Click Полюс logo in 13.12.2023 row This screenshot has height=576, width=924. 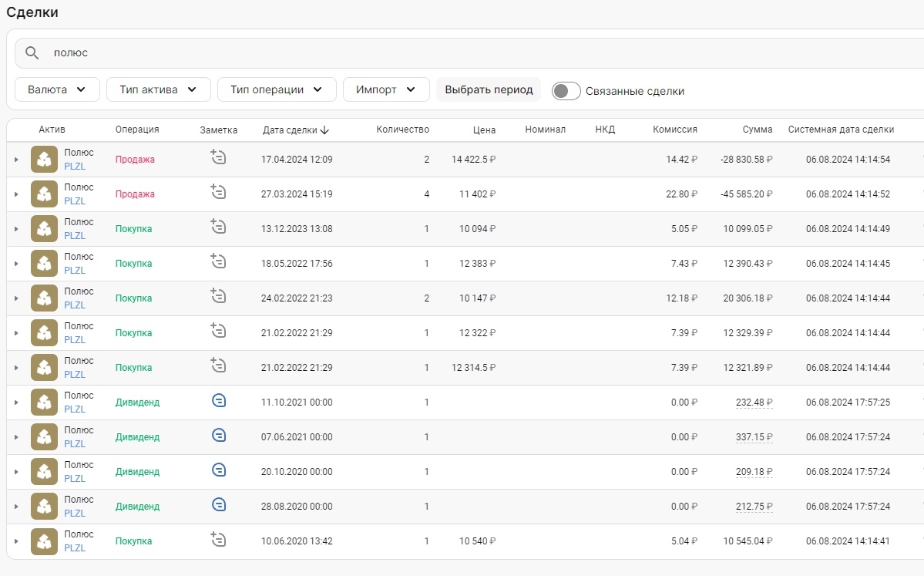pos(44,229)
